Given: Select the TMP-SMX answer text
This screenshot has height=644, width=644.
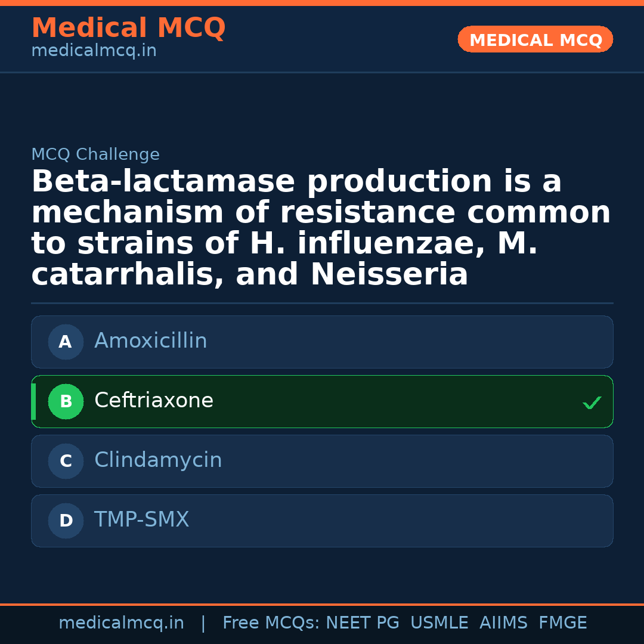Looking at the screenshot, I should tap(141, 520).
